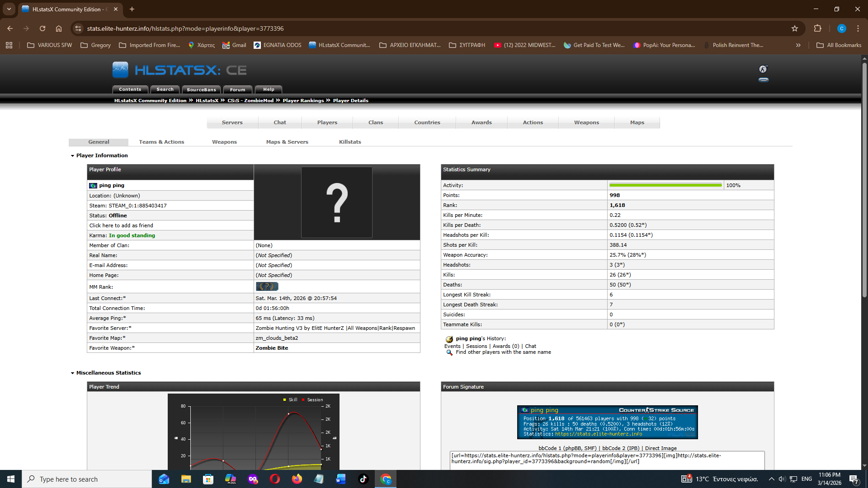Collapse the Miscellaneous Statistics section
The width and height of the screenshot is (868, 488).
[72, 373]
